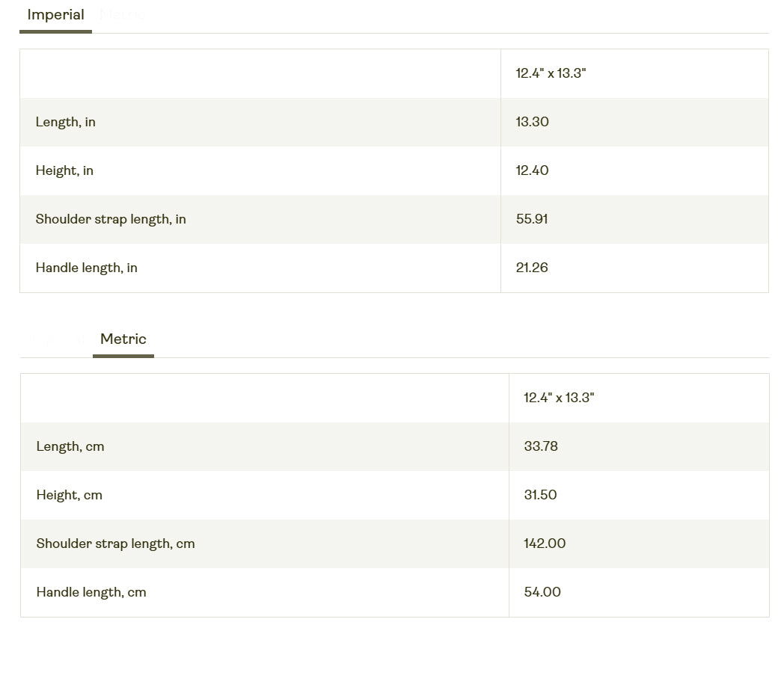Select "Handle length, in" row label

click(87, 268)
